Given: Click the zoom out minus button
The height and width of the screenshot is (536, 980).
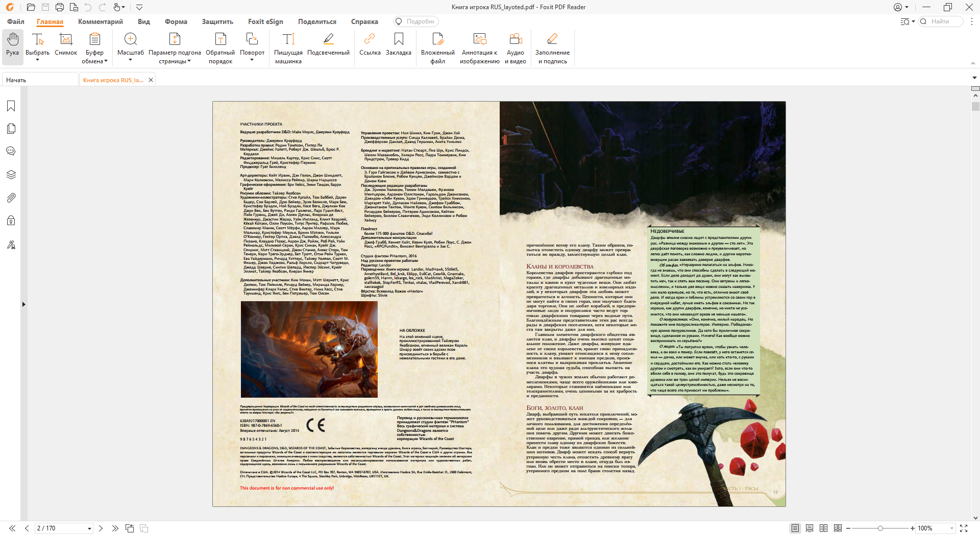Looking at the screenshot, I should coord(848,528).
